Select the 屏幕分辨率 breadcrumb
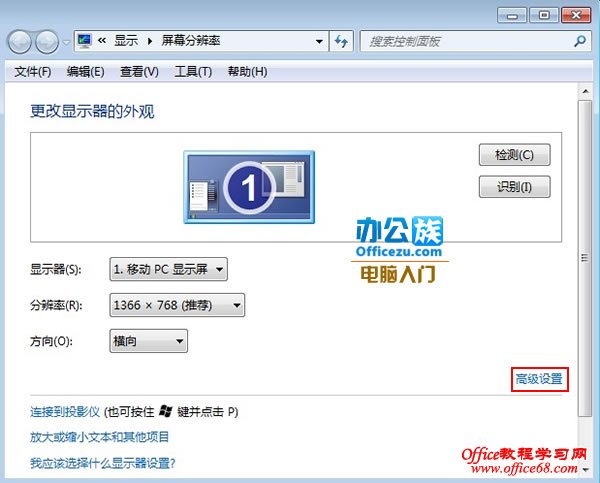600x483 pixels. click(x=191, y=40)
